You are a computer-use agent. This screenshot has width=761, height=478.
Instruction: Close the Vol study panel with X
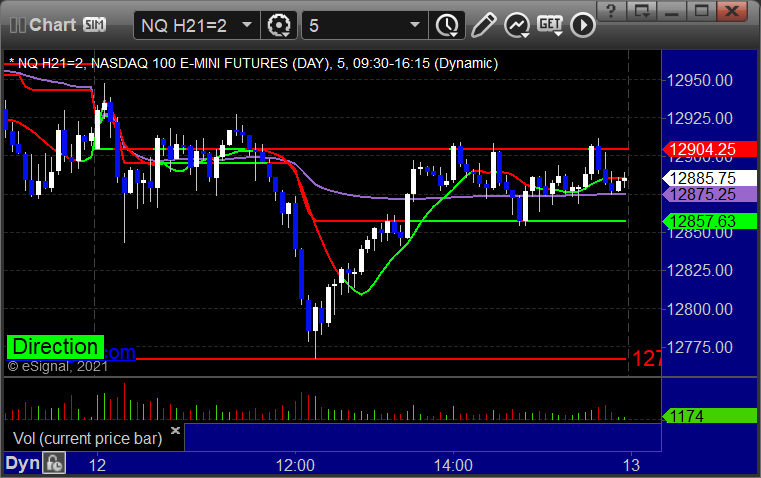pyautogui.click(x=176, y=430)
